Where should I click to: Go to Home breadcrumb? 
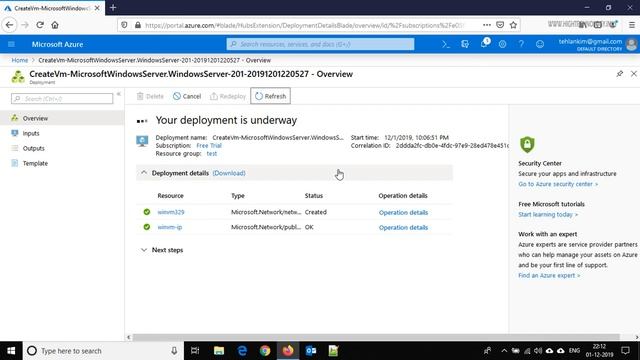[x=20, y=60]
